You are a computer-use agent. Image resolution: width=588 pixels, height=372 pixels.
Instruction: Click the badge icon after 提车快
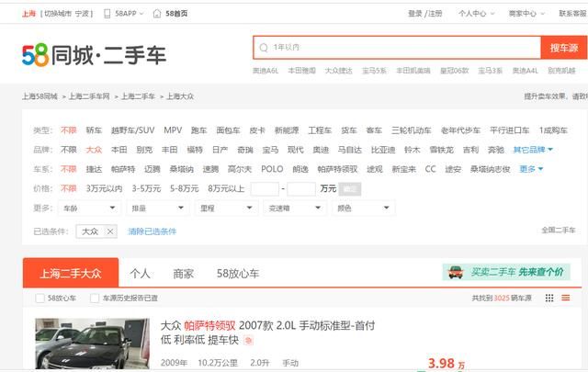point(248,340)
